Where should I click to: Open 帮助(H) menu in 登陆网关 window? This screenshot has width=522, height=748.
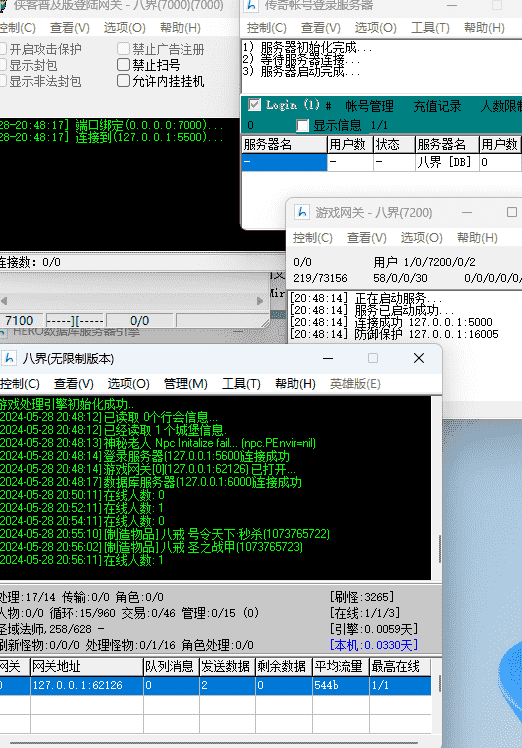pyautogui.click(x=180, y=28)
